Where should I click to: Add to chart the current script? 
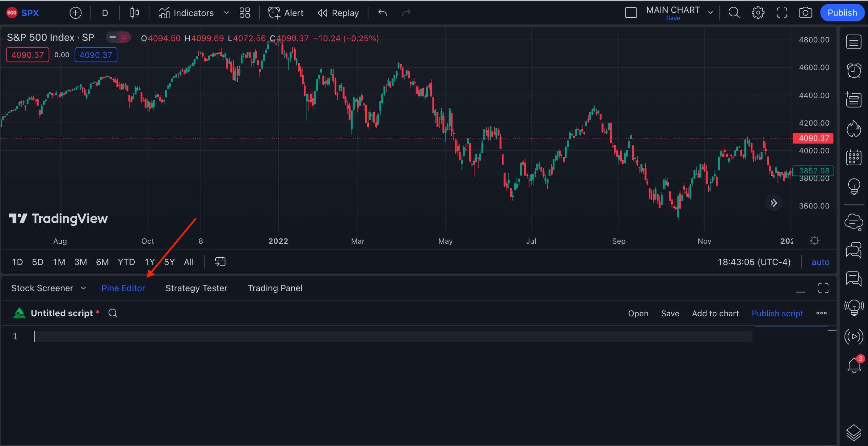[x=715, y=314]
